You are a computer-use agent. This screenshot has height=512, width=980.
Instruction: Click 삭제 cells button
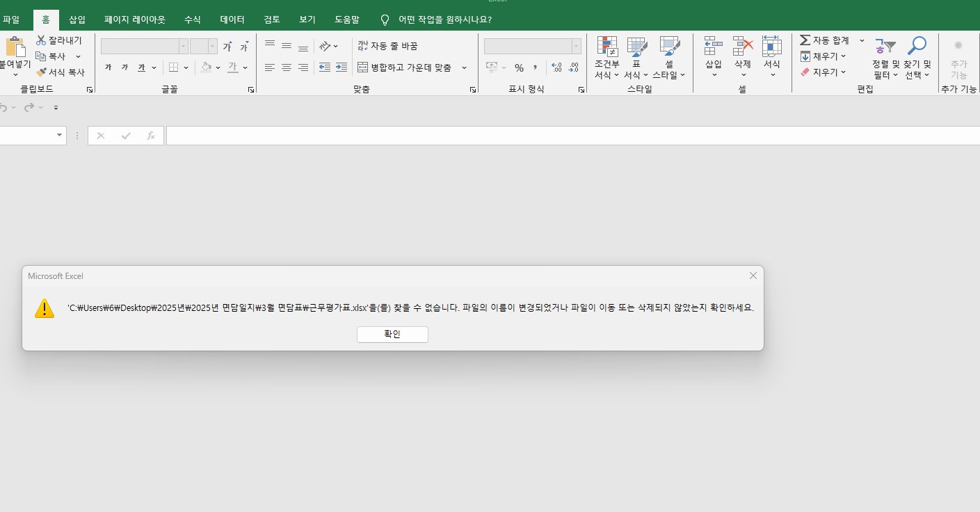(x=743, y=57)
